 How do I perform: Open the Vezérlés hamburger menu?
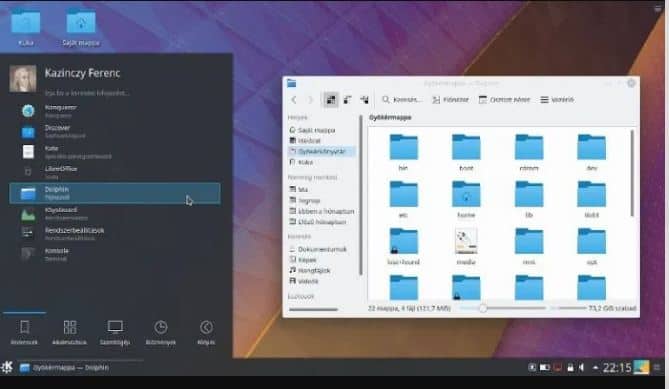[x=557, y=100]
